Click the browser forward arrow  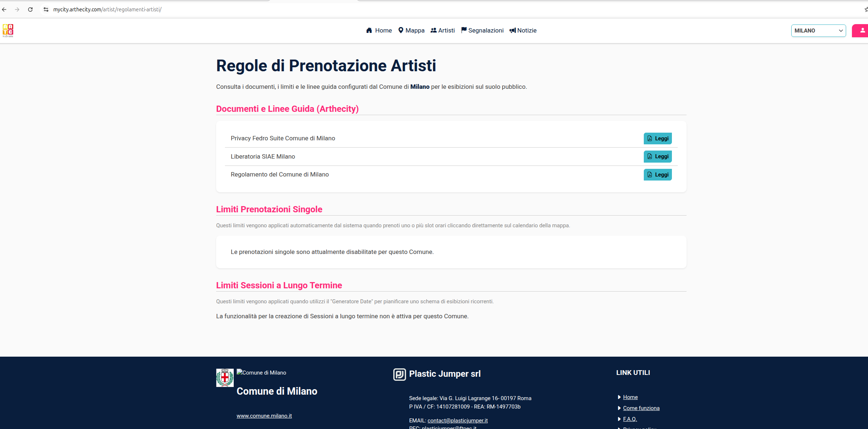click(17, 10)
